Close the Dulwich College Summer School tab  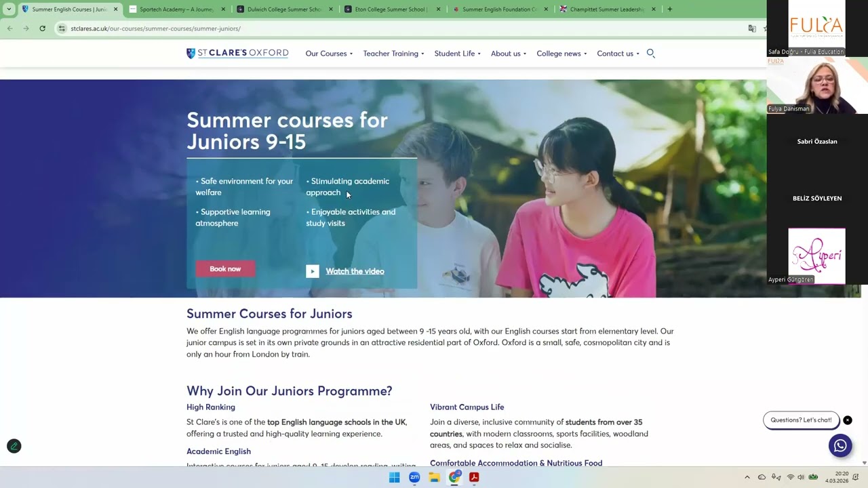[331, 9]
